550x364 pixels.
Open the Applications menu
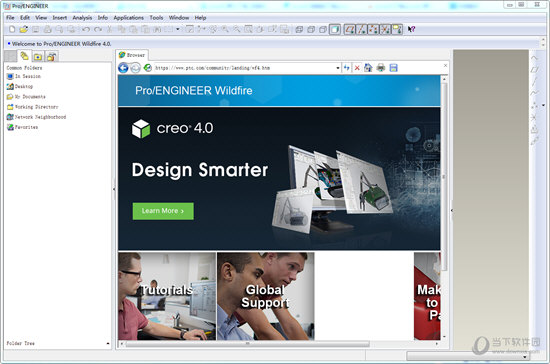(x=128, y=18)
